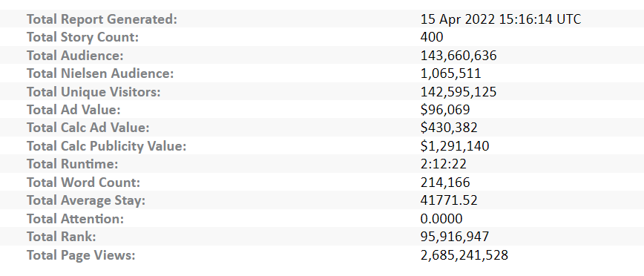This screenshot has height=276, width=644.
Task: Click the Total Nielsen Audience label
Action: [100, 73]
